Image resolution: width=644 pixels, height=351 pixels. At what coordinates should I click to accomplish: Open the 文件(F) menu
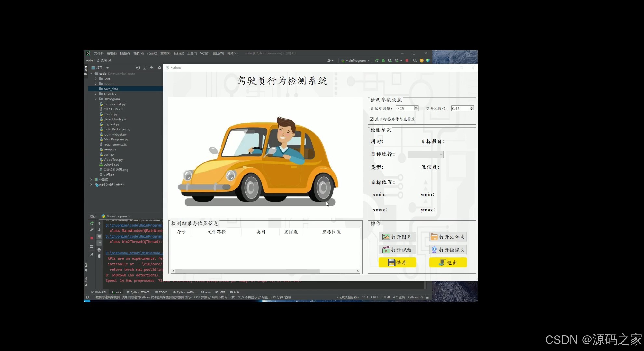click(x=98, y=53)
